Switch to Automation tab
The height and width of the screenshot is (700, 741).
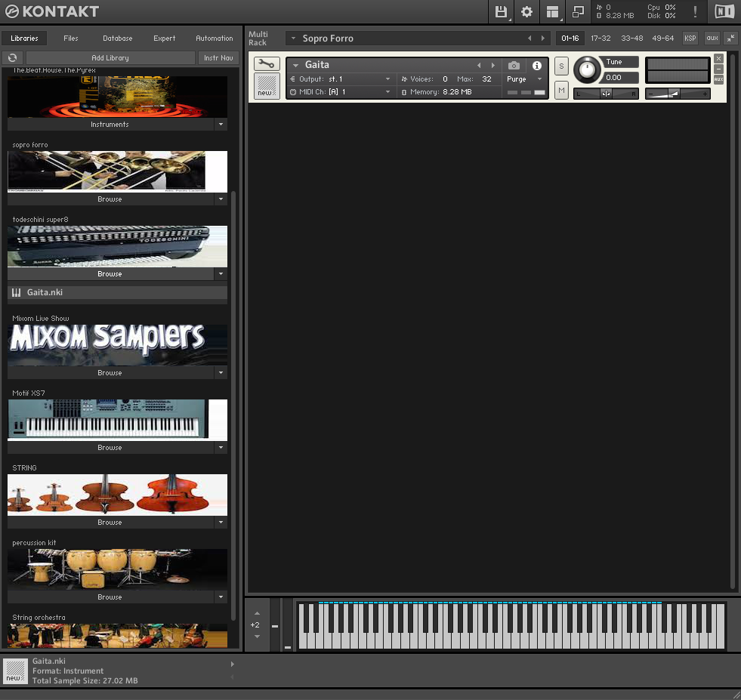(214, 39)
